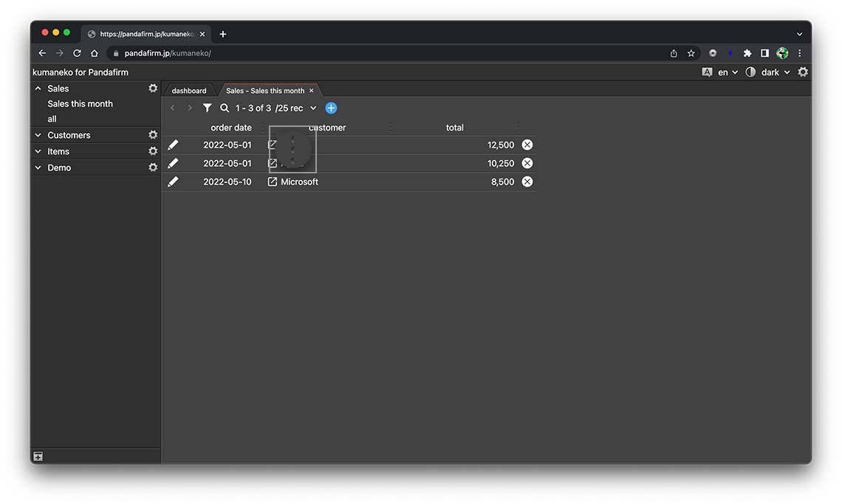
Task: Expand the Items sidebar group
Action: [x=38, y=151]
